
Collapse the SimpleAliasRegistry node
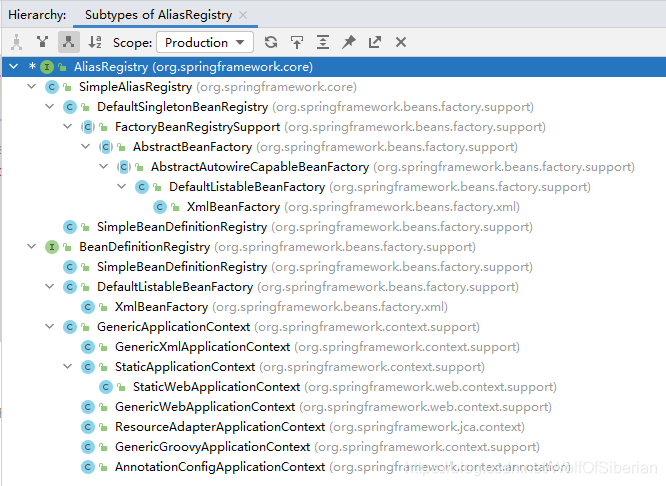[x=31, y=87]
